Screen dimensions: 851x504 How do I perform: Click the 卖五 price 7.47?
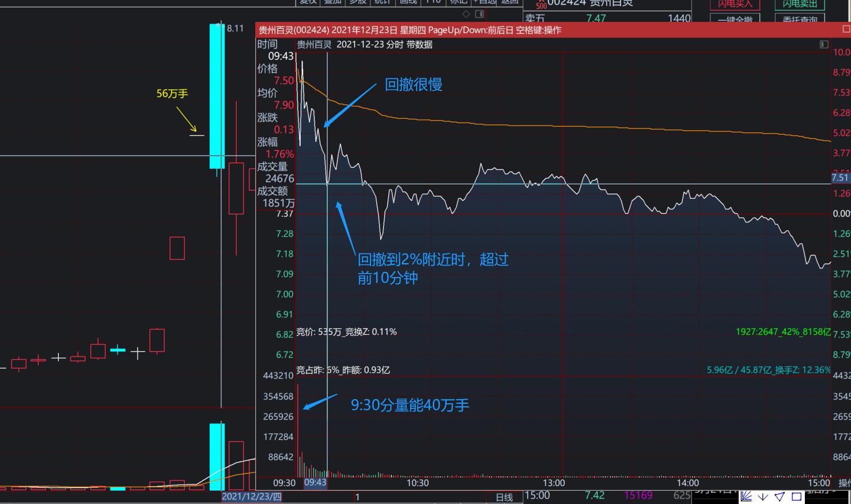click(x=596, y=18)
